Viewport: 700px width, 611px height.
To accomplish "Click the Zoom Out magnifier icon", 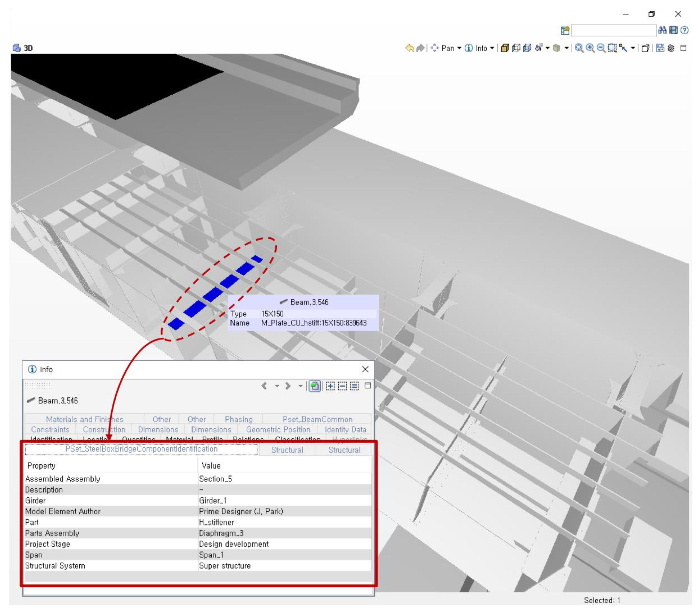I will 601,48.
